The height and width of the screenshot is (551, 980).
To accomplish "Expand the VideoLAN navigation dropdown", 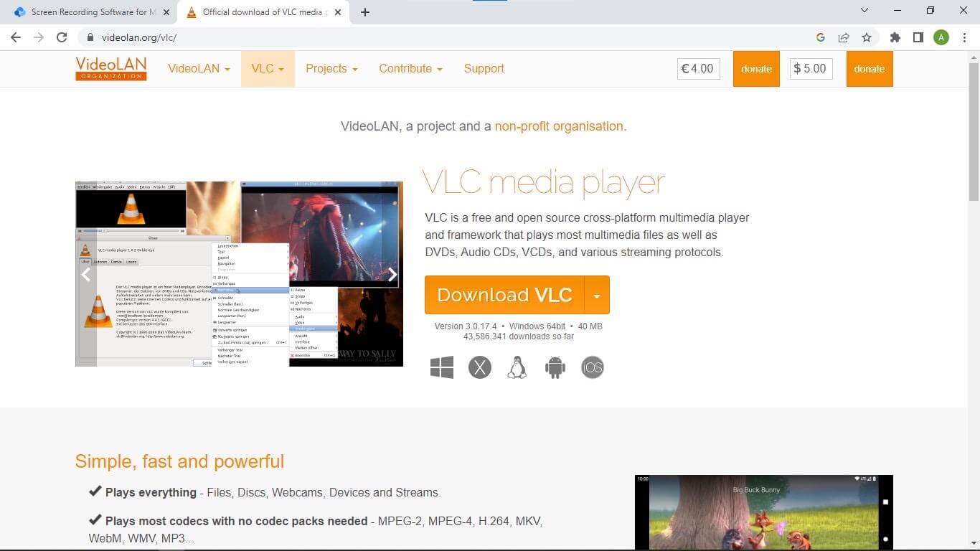I will [199, 69].
